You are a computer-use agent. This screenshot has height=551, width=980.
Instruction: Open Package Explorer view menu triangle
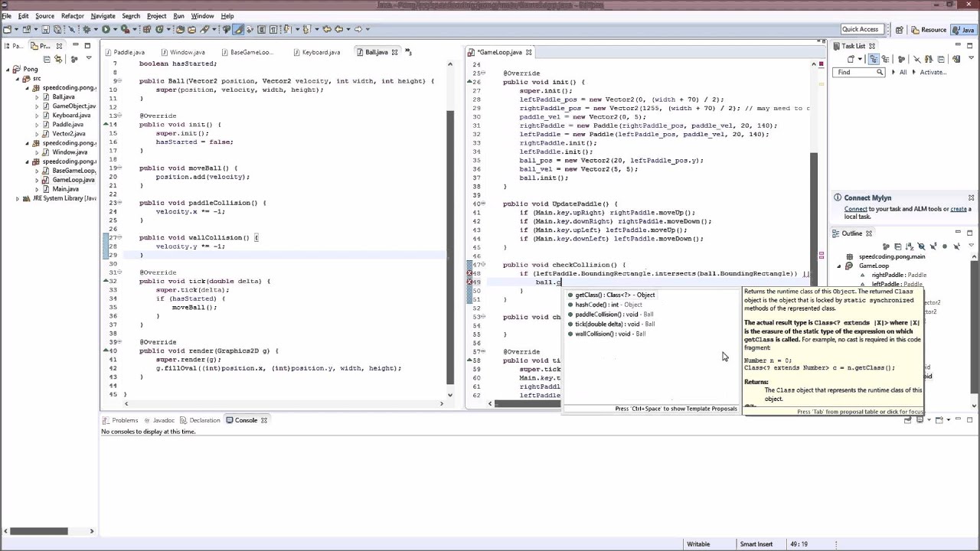(x=89, y=58)
